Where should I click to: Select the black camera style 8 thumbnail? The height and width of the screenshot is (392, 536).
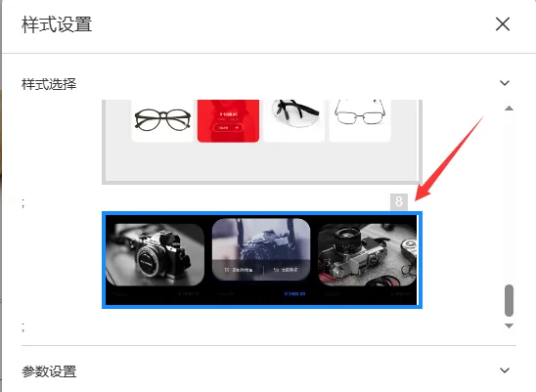point(262,260)
